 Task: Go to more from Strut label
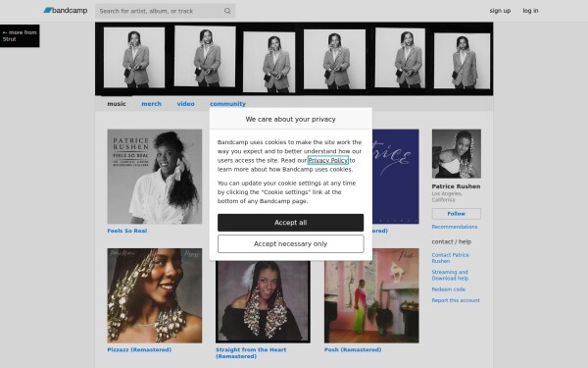(20, 35)
